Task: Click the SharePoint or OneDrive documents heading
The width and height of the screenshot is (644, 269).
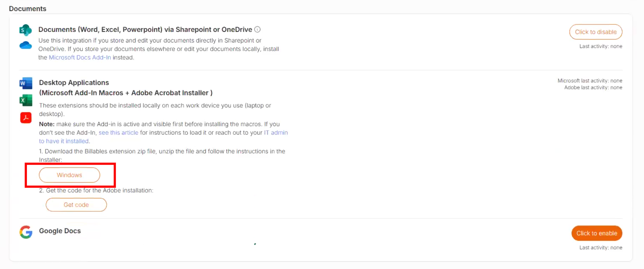Action: coord(145,29)
